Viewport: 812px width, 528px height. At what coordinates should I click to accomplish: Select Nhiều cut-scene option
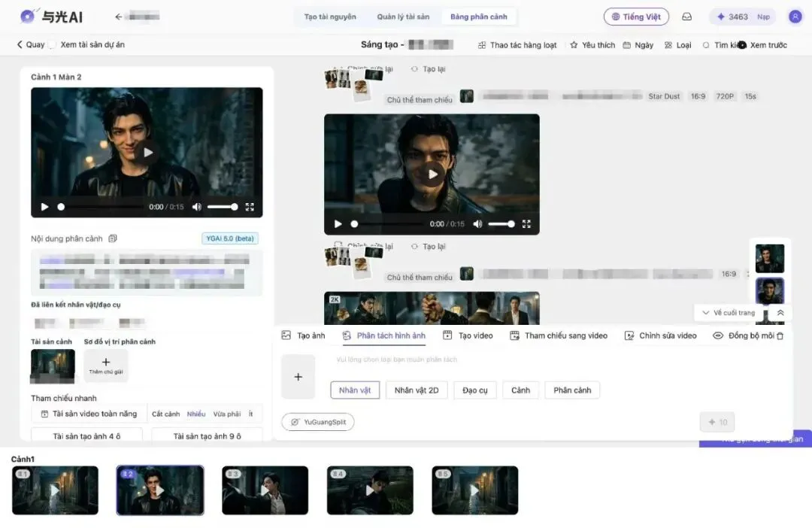pyautogui.click(x=196, y=414)
